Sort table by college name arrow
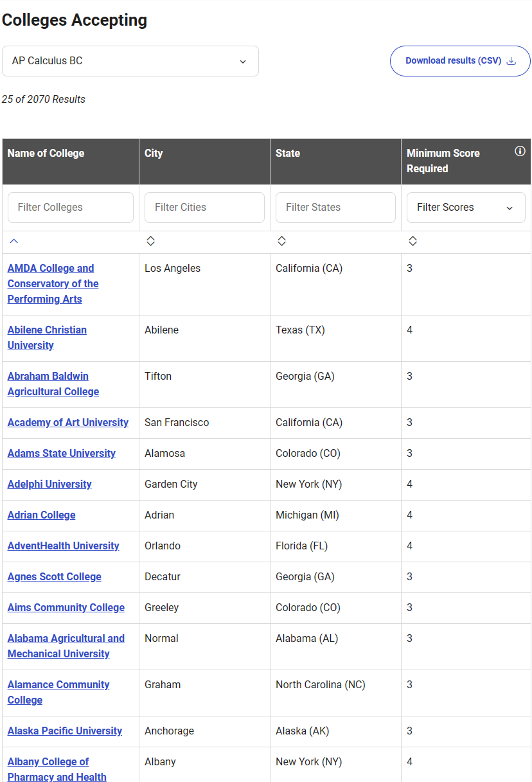 coord(14,241)
